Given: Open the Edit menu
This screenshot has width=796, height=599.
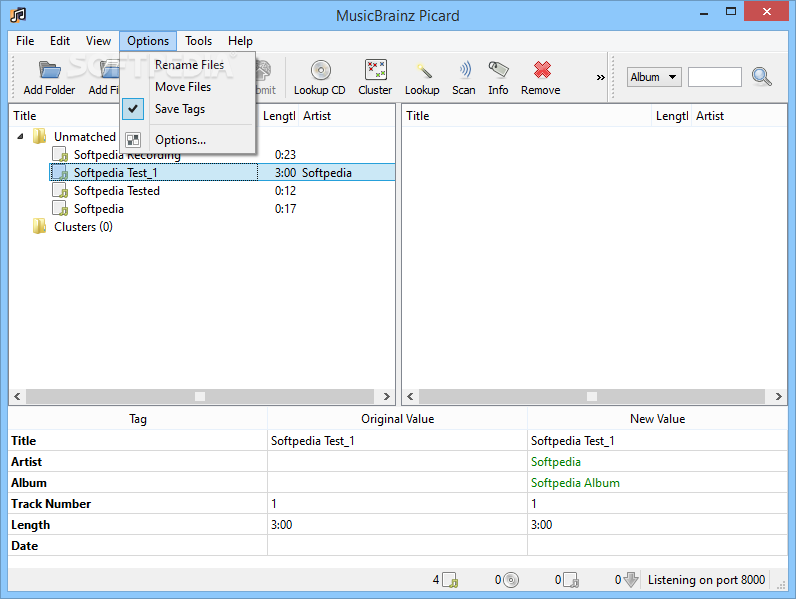Looking at the screenshot, I should [60, 41].
